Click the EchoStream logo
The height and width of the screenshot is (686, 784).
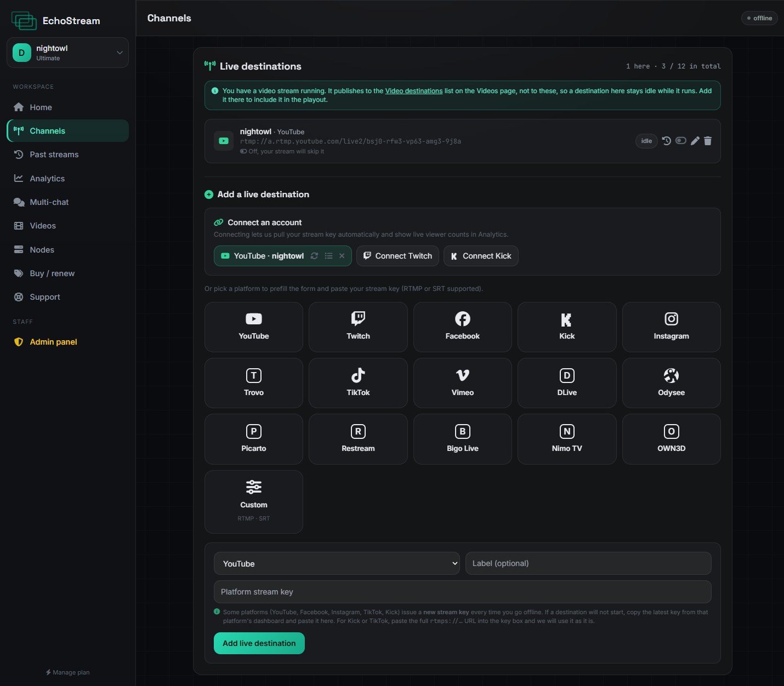[55, 21]
